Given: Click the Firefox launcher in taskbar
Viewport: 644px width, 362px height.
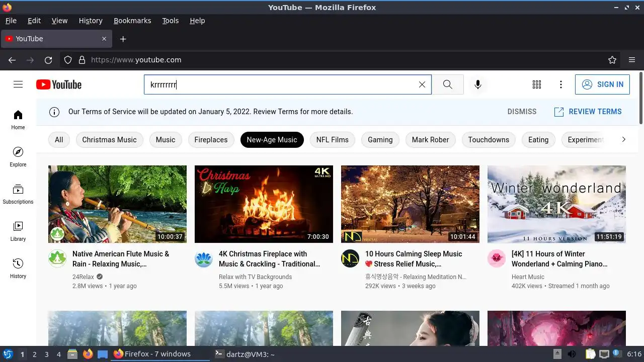Looking at the screenshot, I should (88, 354).
